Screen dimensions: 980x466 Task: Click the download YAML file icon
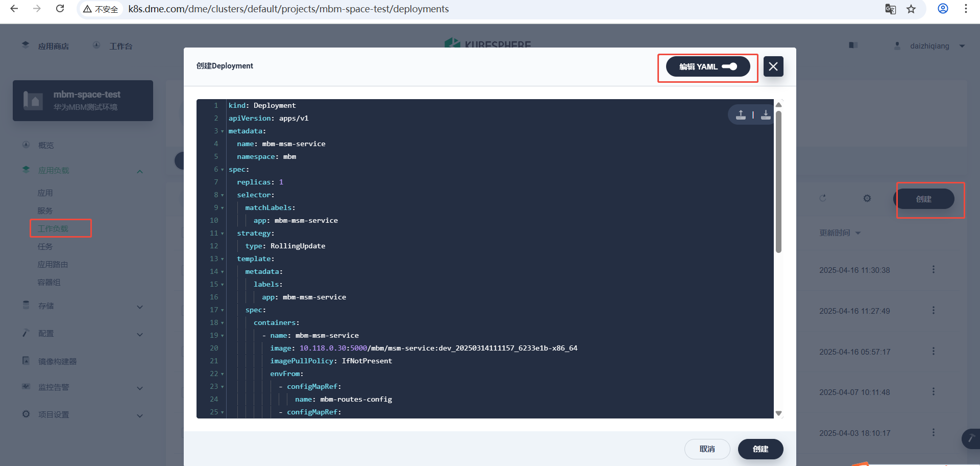click(766, 115)
